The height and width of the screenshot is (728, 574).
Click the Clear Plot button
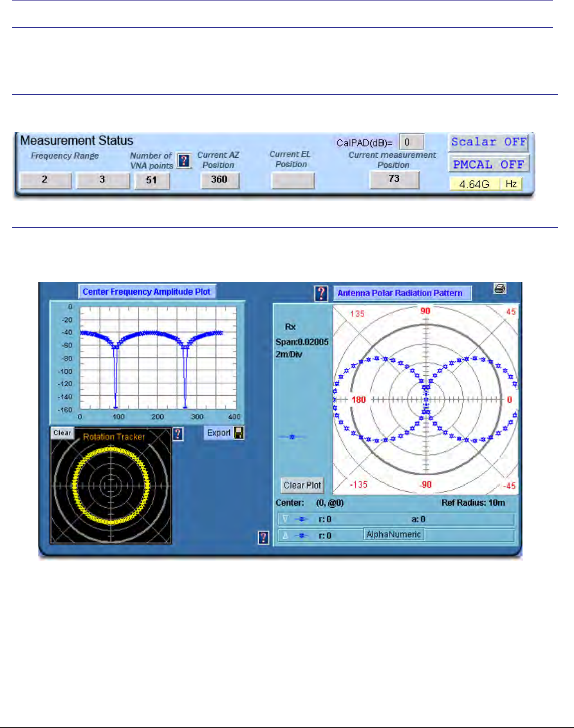pos(302,485)
